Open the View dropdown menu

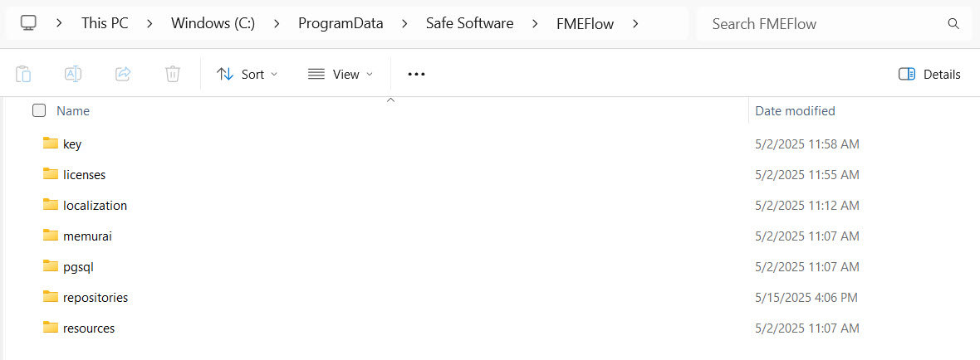coord(340,74)
